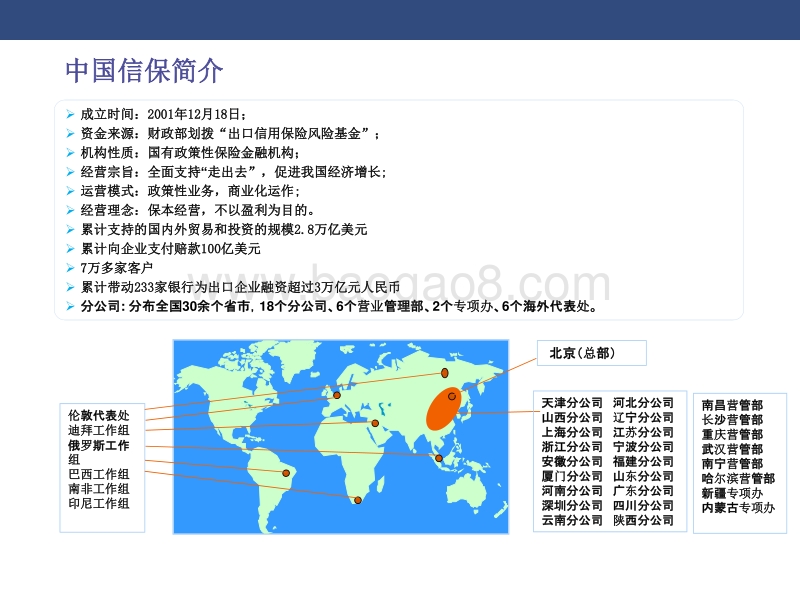800x600 pixels.
Task: Click 四川分公司 in the branch list
Action: click(x=643, y=506)
